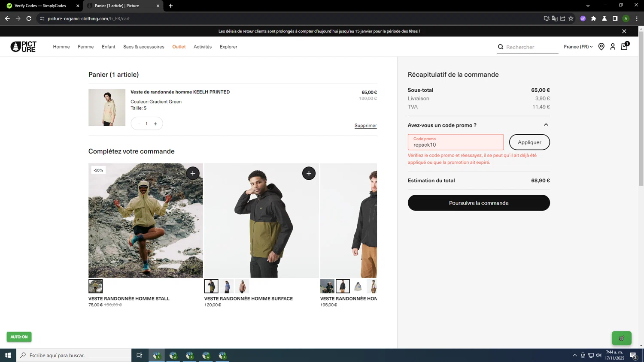Screen dimensions: 644x362
Task: Open Chrome profile avatar
Action: 626,18
